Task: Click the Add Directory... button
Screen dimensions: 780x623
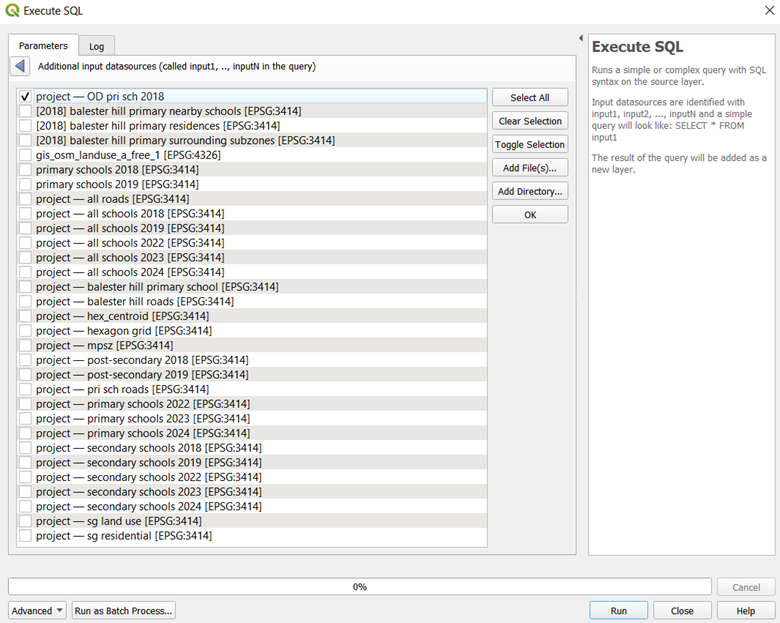Action: tap(529, 191)
